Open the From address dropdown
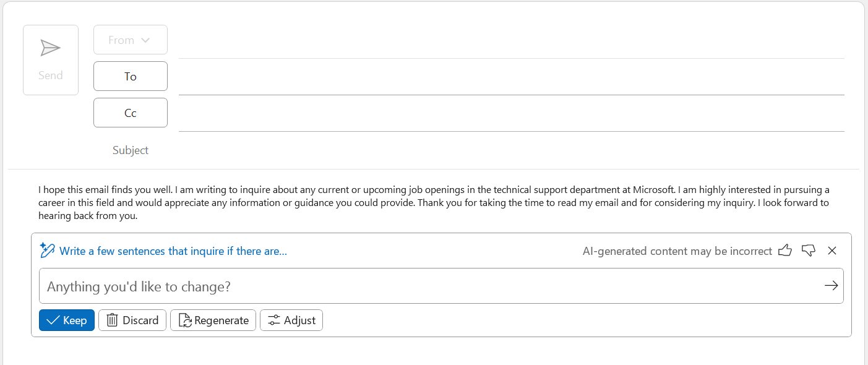 point(130,39)
